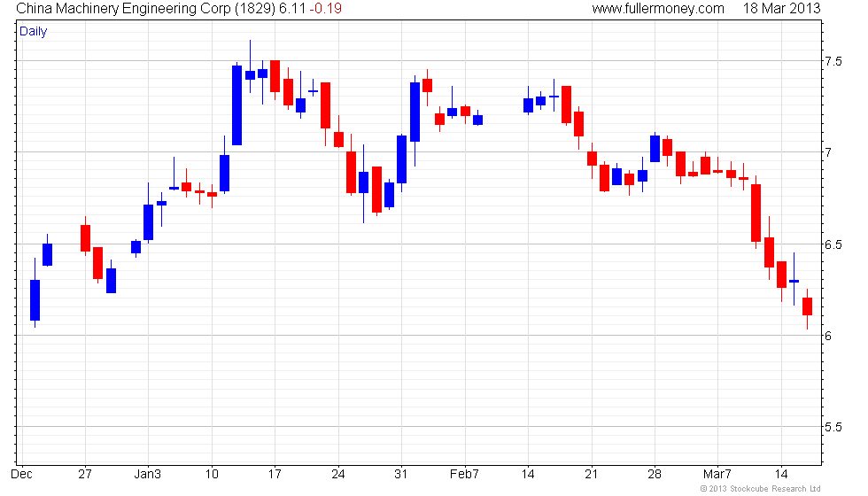Click the 14 date label after Mar7
This screenshot has width=868, height=496.
[781, 475]
